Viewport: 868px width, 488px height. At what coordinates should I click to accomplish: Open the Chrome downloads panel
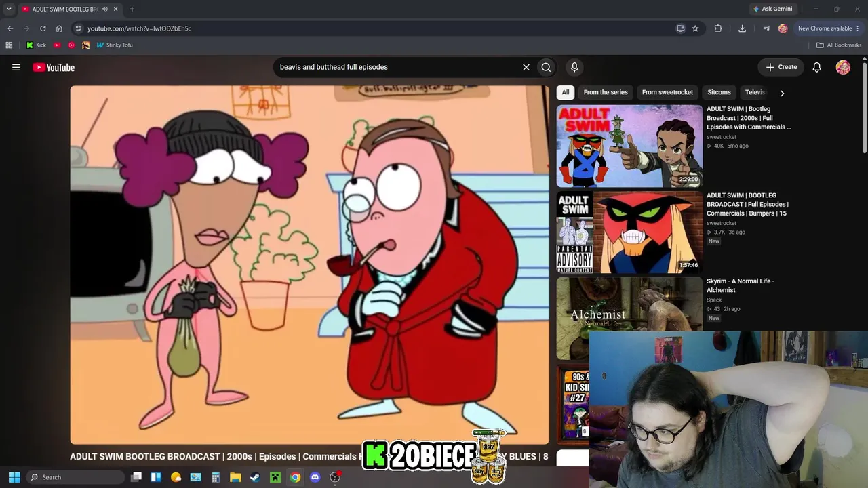(742, 28)
